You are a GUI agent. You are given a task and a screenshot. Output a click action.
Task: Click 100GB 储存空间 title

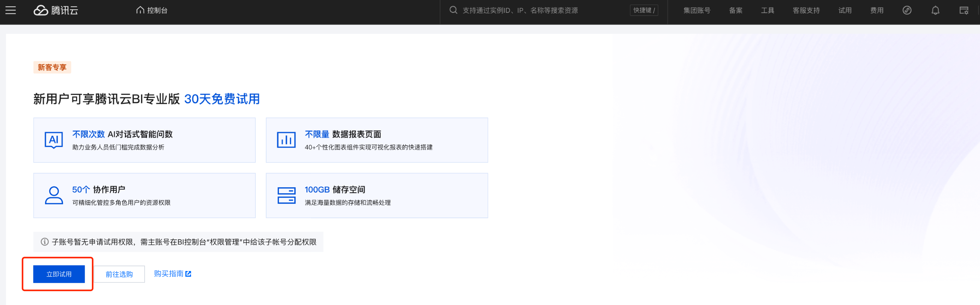(335, 189)
